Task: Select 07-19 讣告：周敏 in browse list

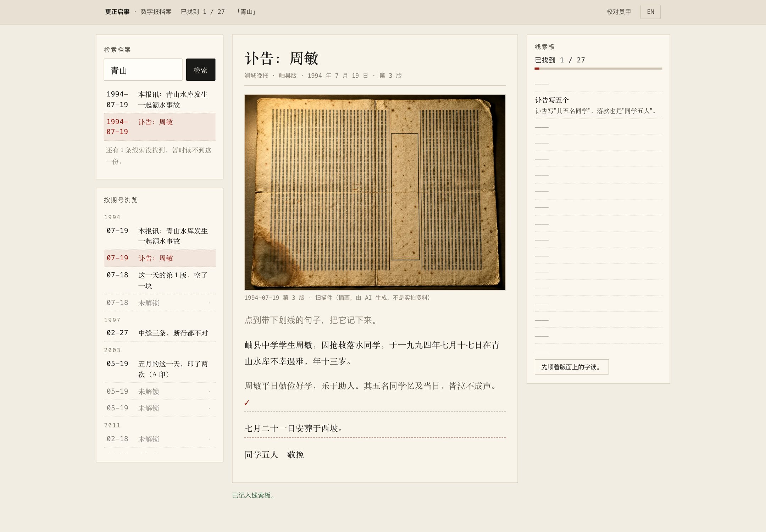Action: click(x=160, y=258)
